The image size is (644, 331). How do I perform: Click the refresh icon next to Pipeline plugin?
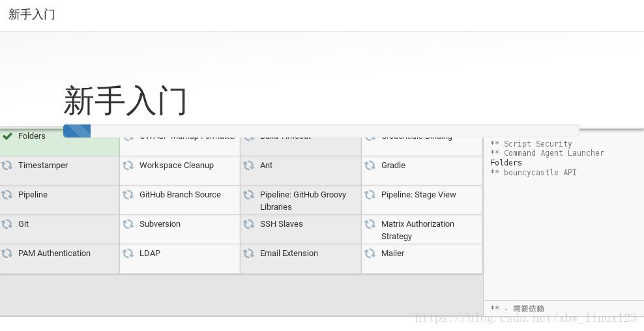tap(7, 195)
